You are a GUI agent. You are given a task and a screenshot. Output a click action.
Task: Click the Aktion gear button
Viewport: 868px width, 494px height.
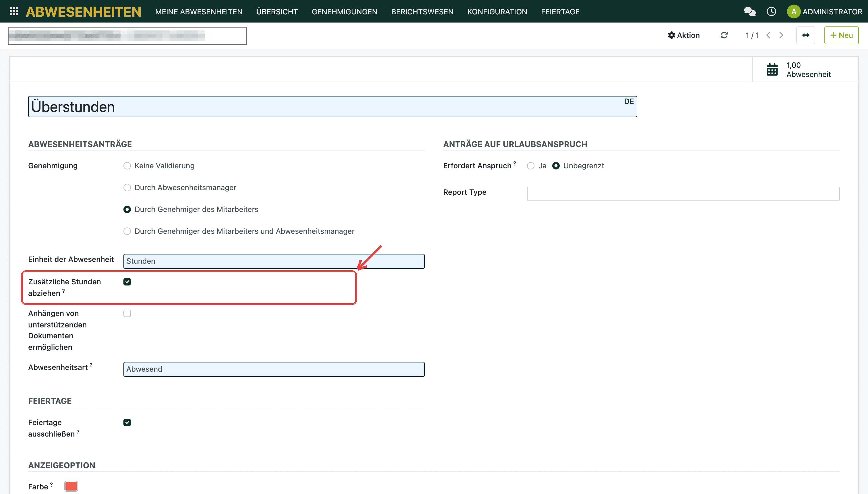pyautogui.click(x=683, y=35)
